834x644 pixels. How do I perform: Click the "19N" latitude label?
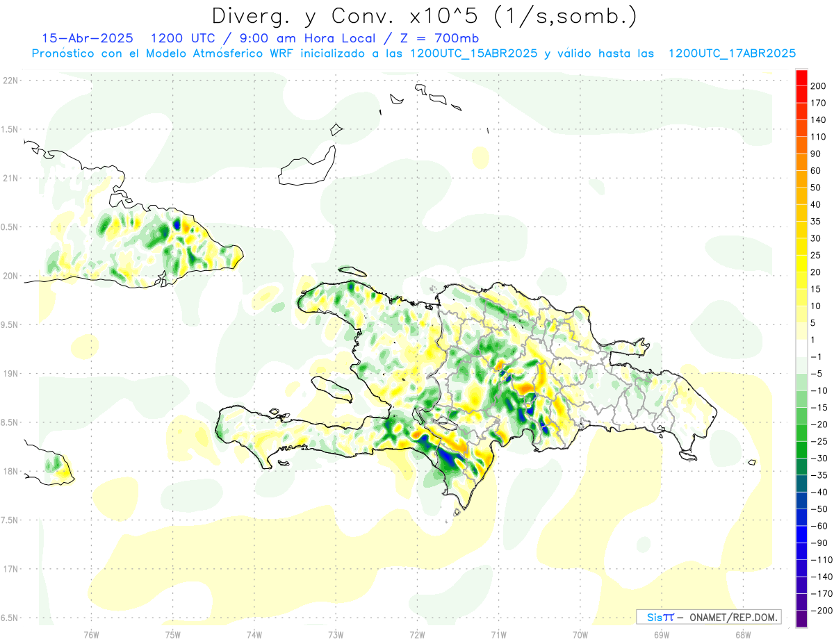point(10,374)
